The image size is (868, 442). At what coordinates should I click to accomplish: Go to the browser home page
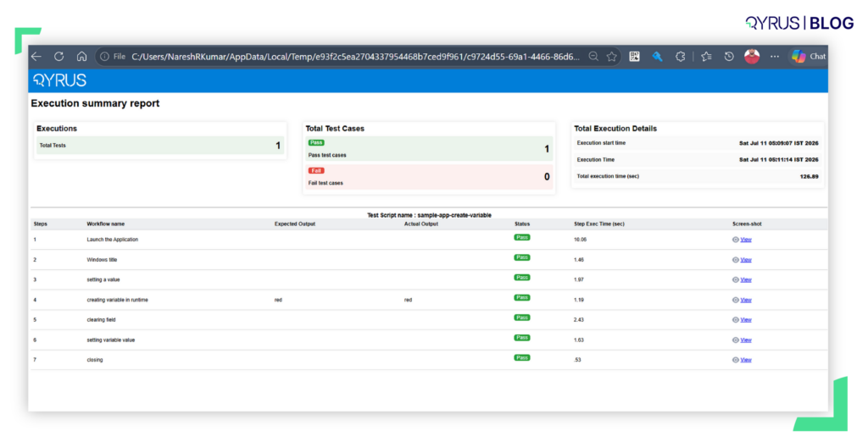pyautogui.click(x=81, y=57)
